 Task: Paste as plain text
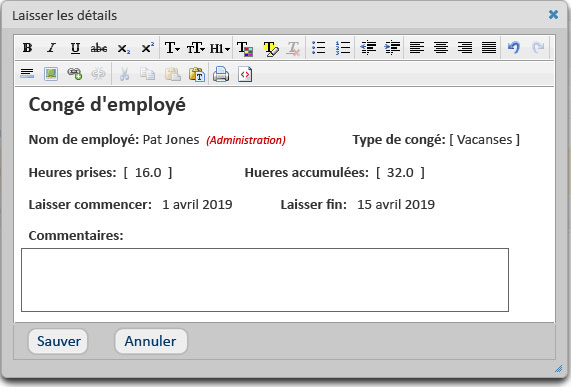(197, 74)
